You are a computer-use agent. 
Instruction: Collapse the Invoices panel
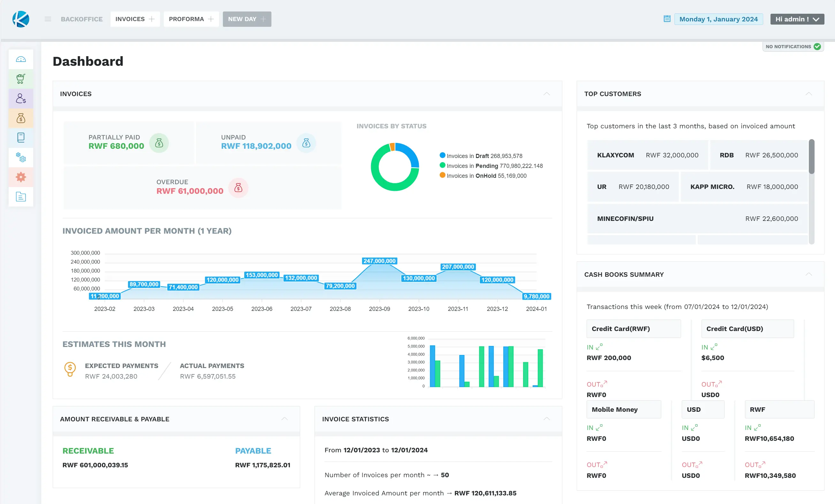click(546, 94)
